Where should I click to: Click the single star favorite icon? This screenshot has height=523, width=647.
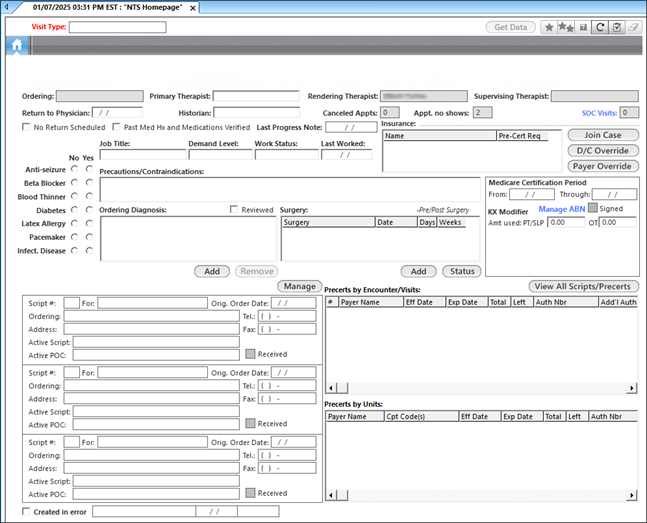[x=549, y=27]
